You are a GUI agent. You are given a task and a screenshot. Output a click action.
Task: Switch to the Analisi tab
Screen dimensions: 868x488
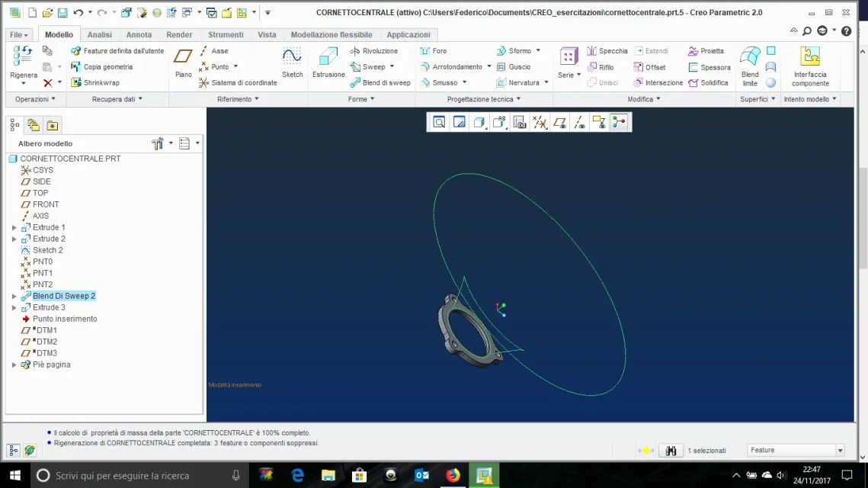[x=100, y=34]
